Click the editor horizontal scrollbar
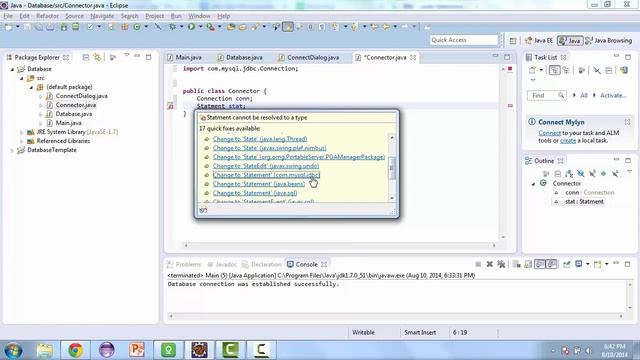Viewport: 640px width, 360px height. (x=340, y=245)
